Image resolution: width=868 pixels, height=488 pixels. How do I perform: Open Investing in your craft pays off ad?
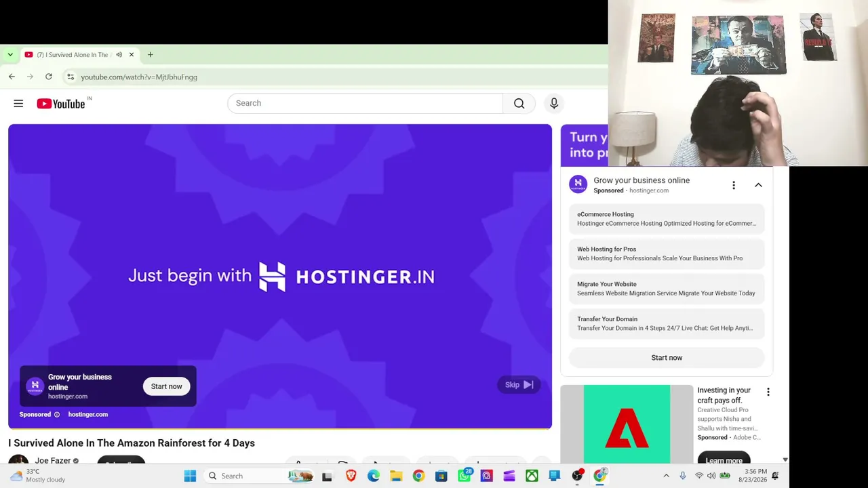724,395
